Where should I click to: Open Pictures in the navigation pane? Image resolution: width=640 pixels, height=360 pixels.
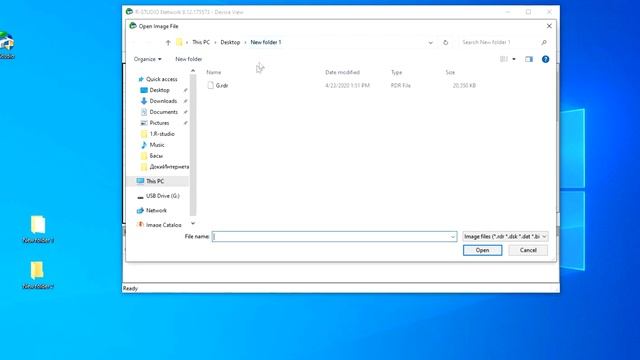pos(159,123)
